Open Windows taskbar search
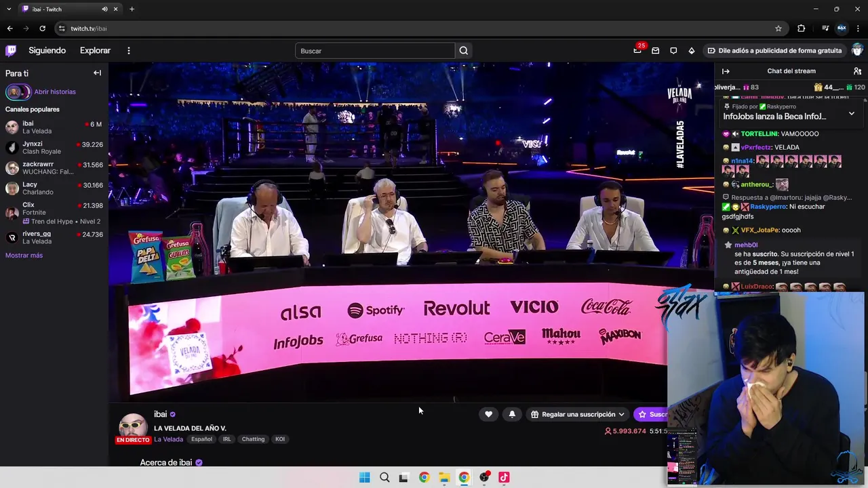This screenshot has height=488, width=868. pyautogui.click(x=384, y=477)
